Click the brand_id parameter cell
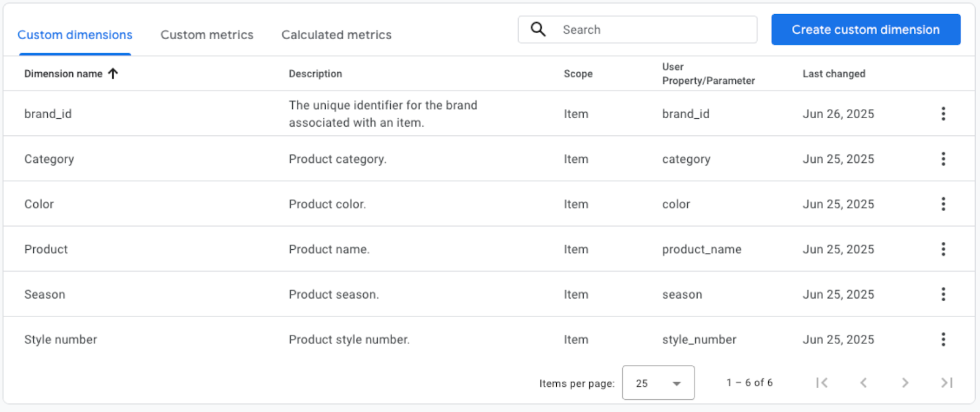Screen dimensions: 980x412 click(685, 114)
